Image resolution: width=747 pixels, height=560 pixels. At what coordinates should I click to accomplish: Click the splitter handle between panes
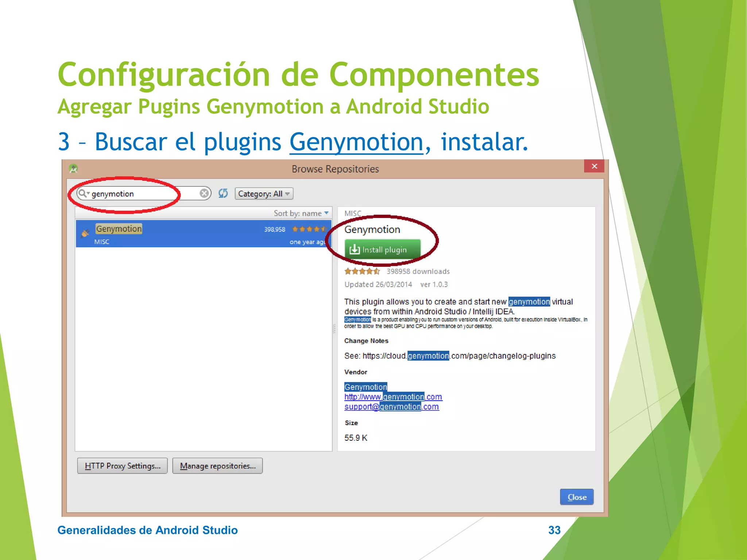point(334,329)
